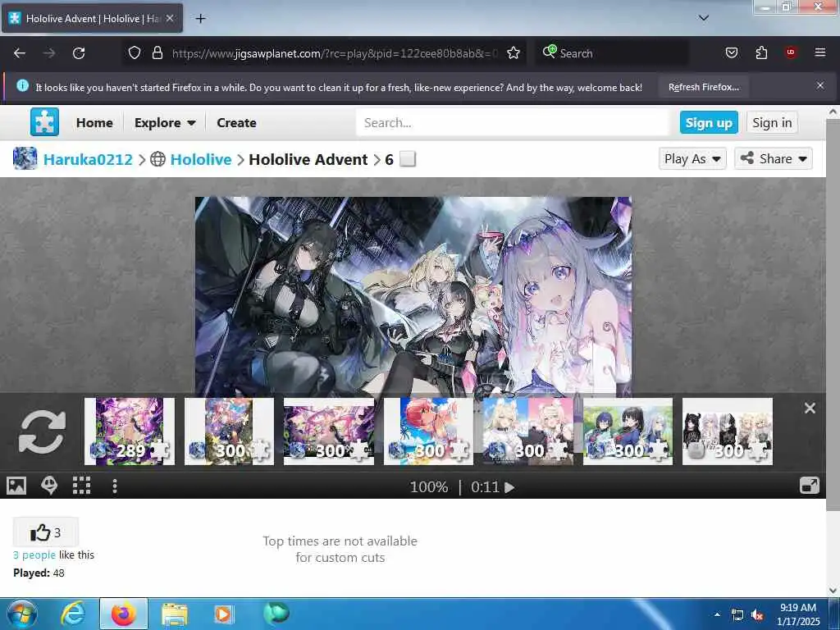Select the blonde twins puzzle thumbnail
This screenshot has width=840, height=630.
coord(528,431)
